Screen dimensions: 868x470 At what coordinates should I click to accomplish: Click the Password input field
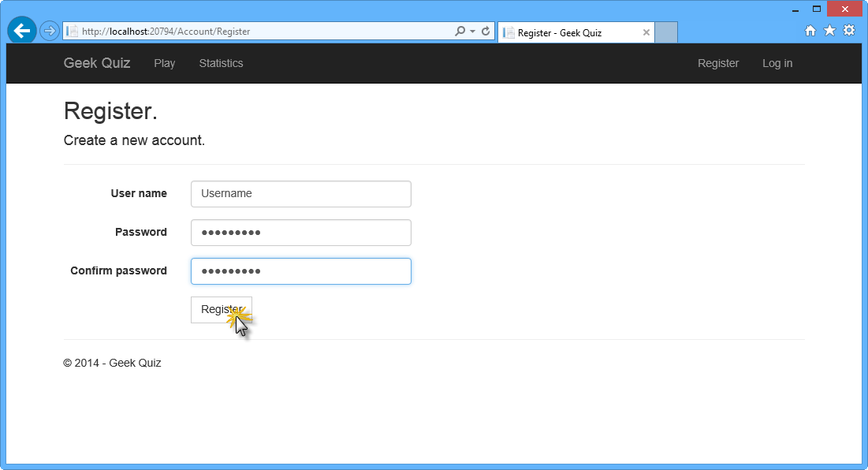point(300,232)
